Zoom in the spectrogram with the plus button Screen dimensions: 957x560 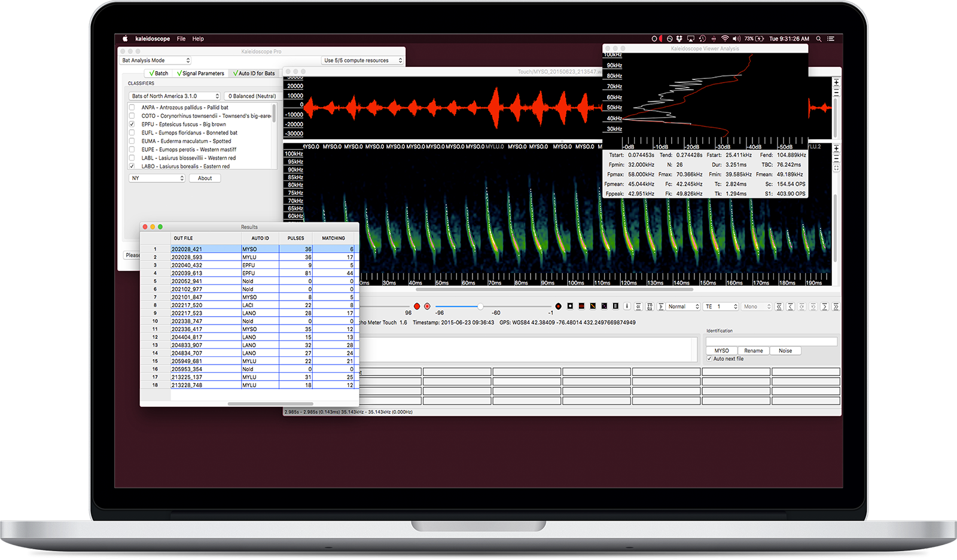836,148
